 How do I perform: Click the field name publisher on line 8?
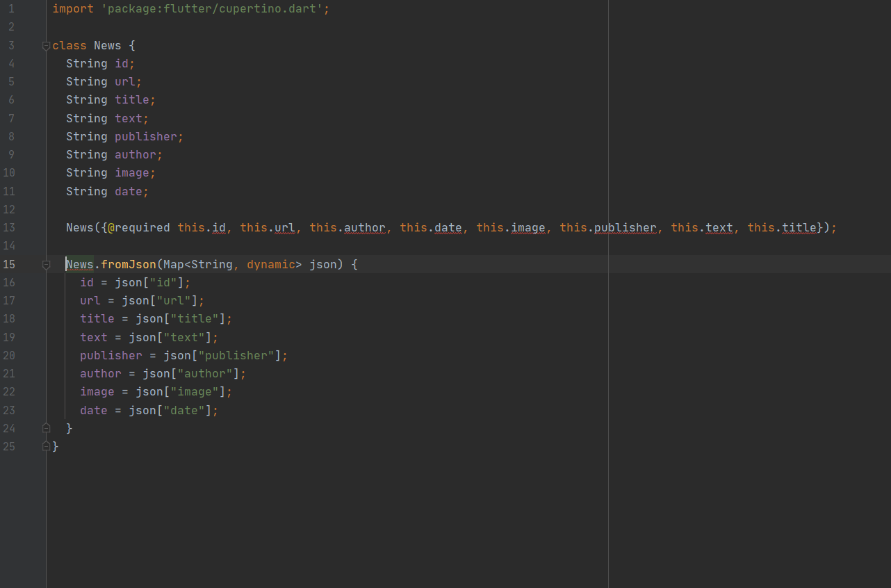[146, 136]
